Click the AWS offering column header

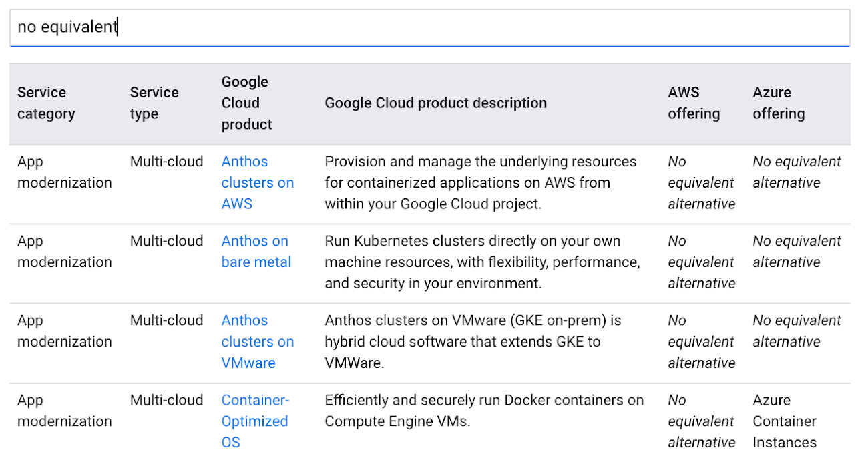point(694,103)
